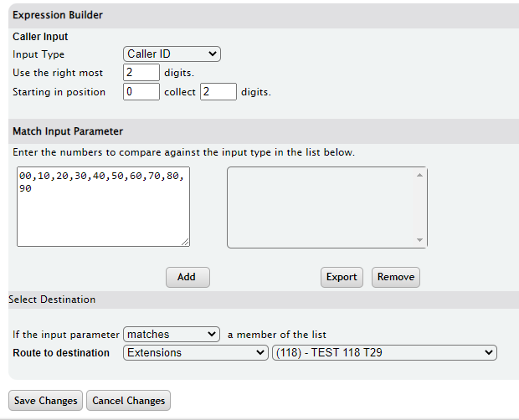Click the list box scroll up arrow
Viewport: 519px width, 420px height.
pyautogui.click(x=419, y=175)
